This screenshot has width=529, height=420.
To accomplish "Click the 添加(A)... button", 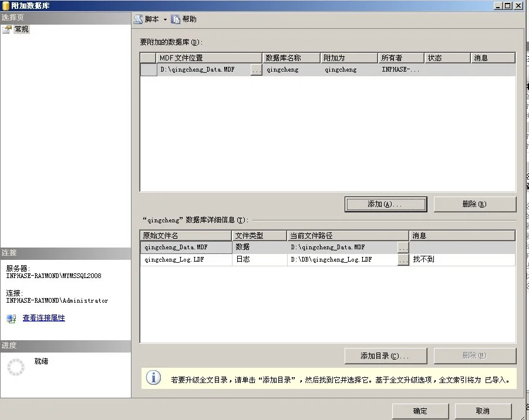I will (385, 204).
